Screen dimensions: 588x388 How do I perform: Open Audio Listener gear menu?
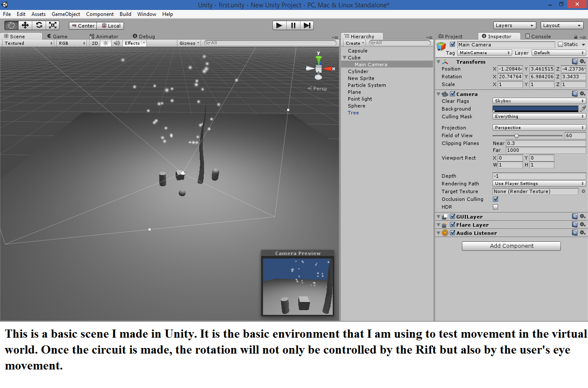pyautogui.click(x=582, y=233)
